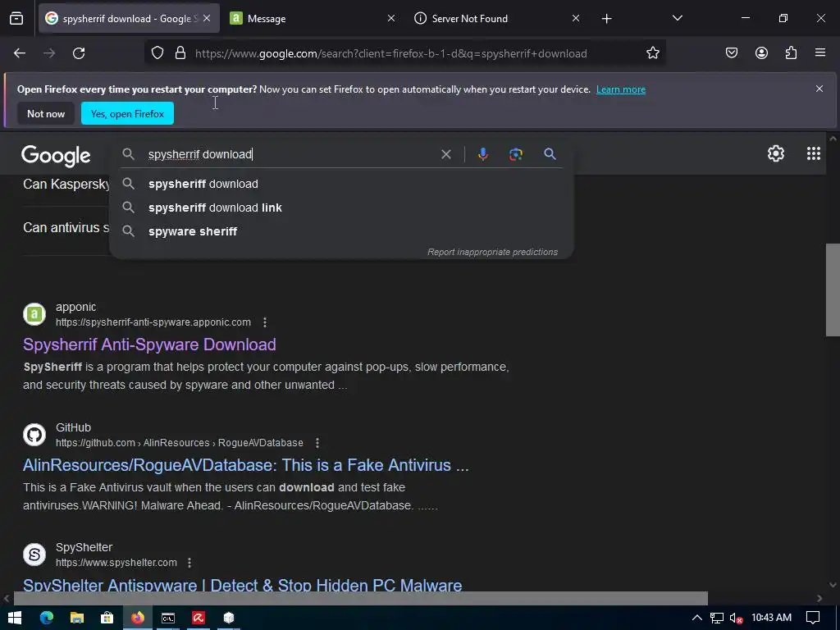
Task: Open AlinResources/RogueAVDatabase result link
Action: (246, 465)
